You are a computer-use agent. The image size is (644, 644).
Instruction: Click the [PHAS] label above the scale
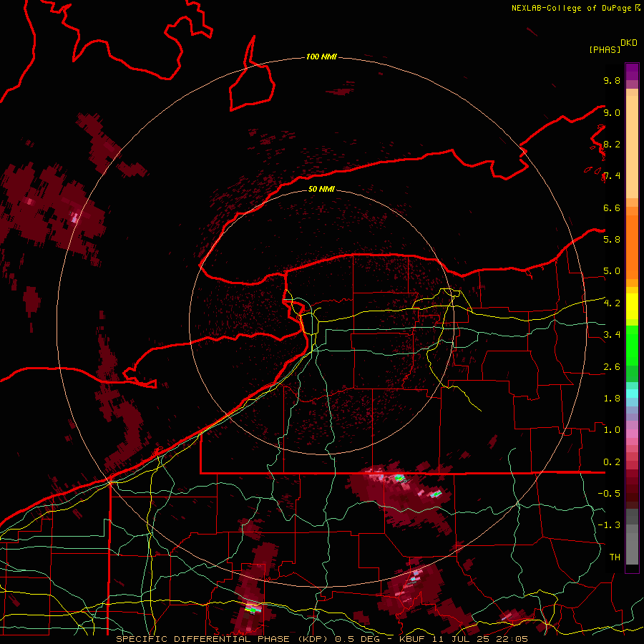click(605, 49)
